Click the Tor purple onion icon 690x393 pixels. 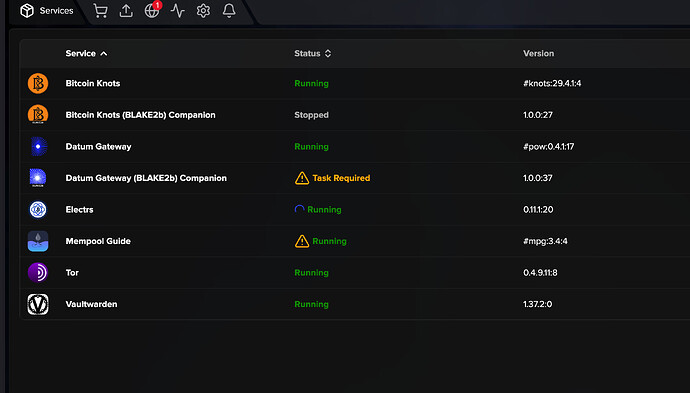pyautogui.click(x=38, y=272)
